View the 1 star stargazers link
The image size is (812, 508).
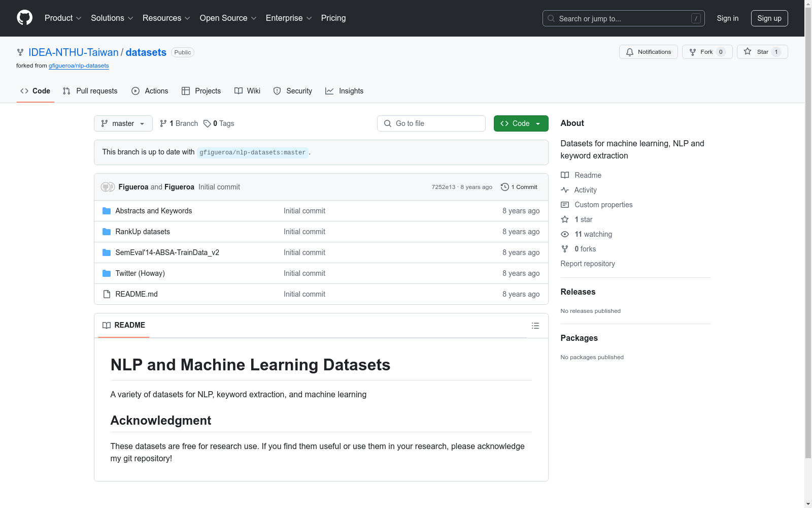click(577, 219)
